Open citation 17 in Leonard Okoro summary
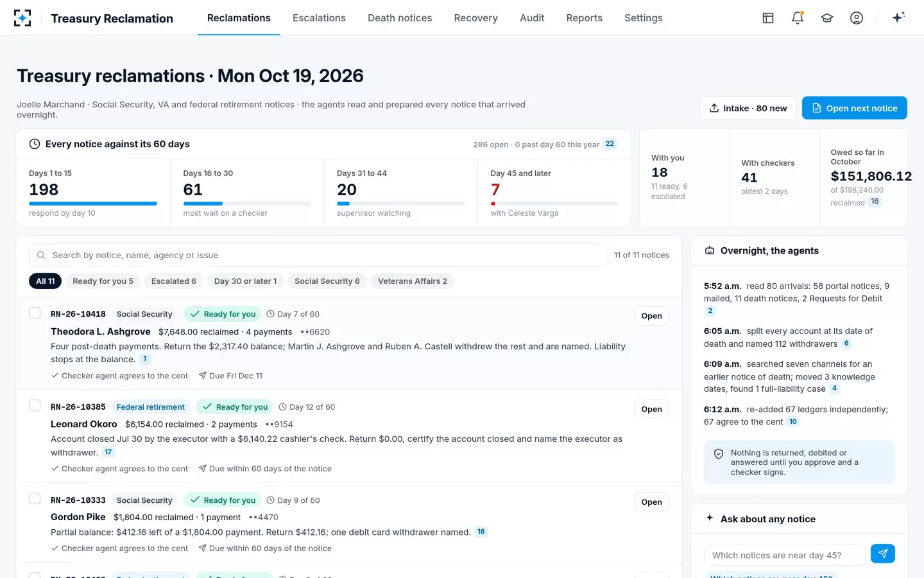Screen dimensions: 924x578 click(x=108, y=452)
